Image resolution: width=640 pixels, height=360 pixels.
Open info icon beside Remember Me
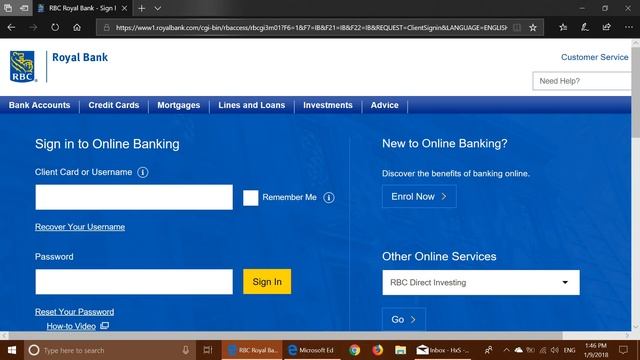(329, 198)
